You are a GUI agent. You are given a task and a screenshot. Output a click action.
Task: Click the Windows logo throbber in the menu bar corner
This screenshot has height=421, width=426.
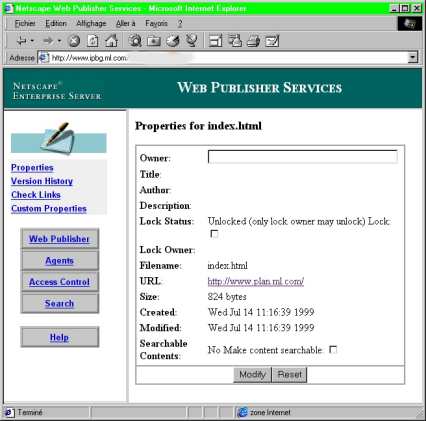coord(409,24)
